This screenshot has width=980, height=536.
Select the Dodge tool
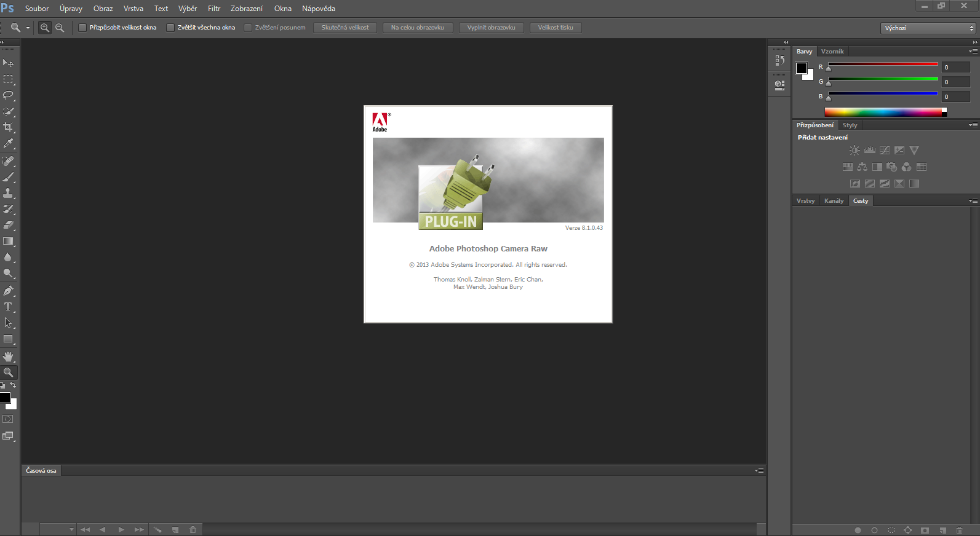pos(8,274)
